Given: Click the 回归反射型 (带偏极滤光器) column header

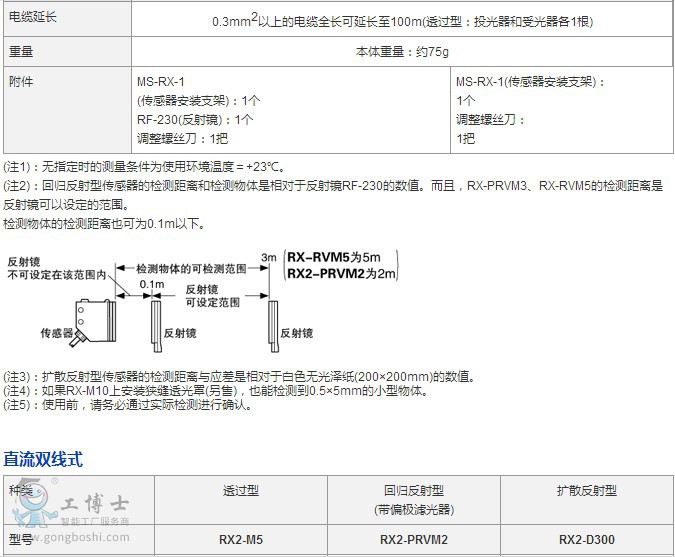Looking at the screenshot, I should (x=414, y=500).
